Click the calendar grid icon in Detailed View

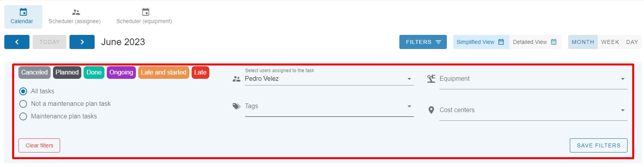(x=554, y=42)
